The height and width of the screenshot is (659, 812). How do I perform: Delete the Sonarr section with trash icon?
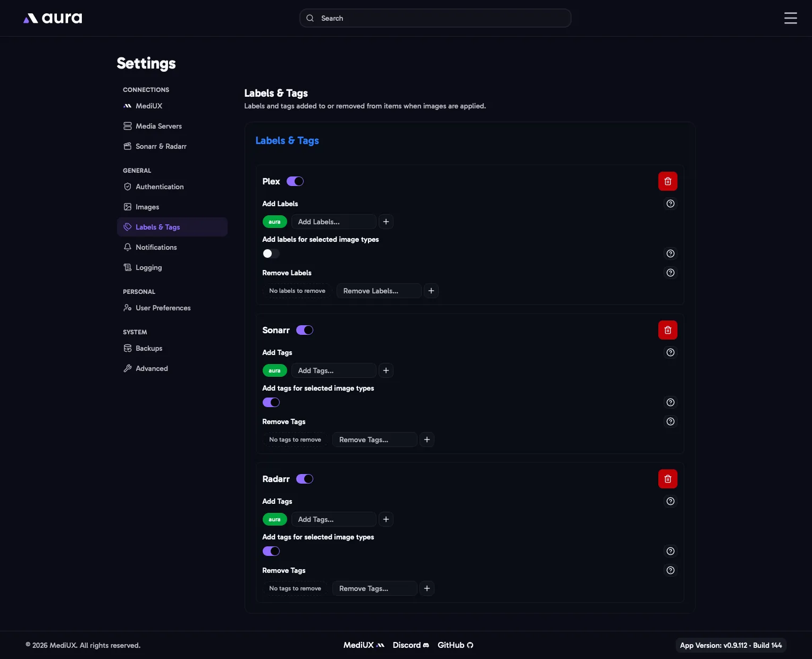(668, 330)
